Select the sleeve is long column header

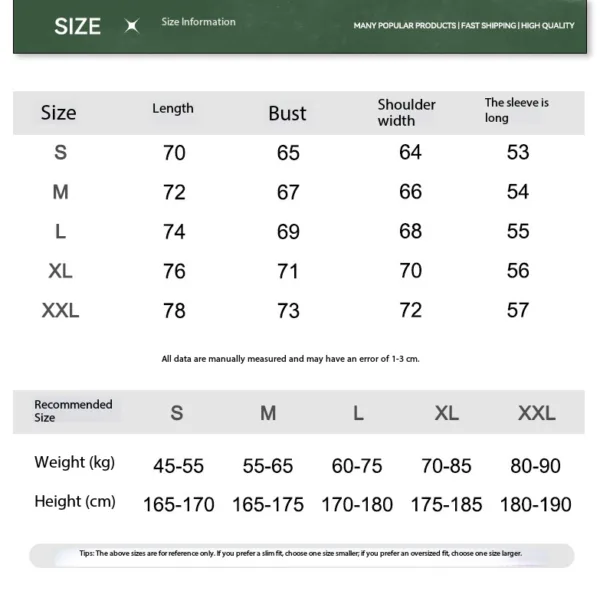[x=516, y=110]
